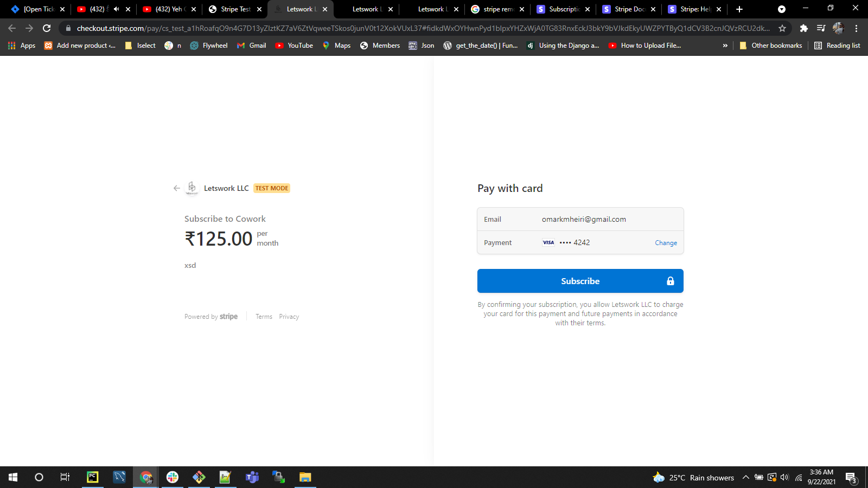Open a new tab with plus icon
868x488 pixels.
click(739, 9)
